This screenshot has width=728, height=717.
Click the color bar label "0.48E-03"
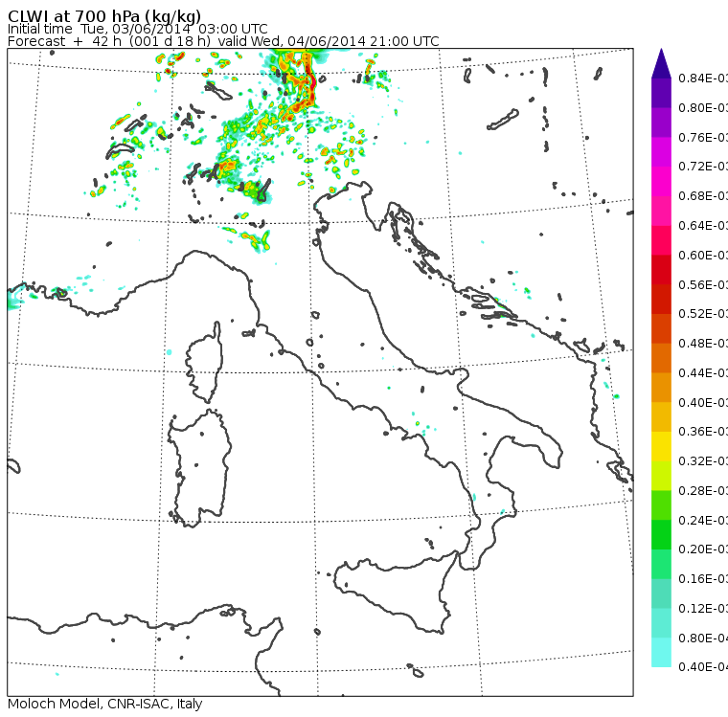tap(703, 344)
